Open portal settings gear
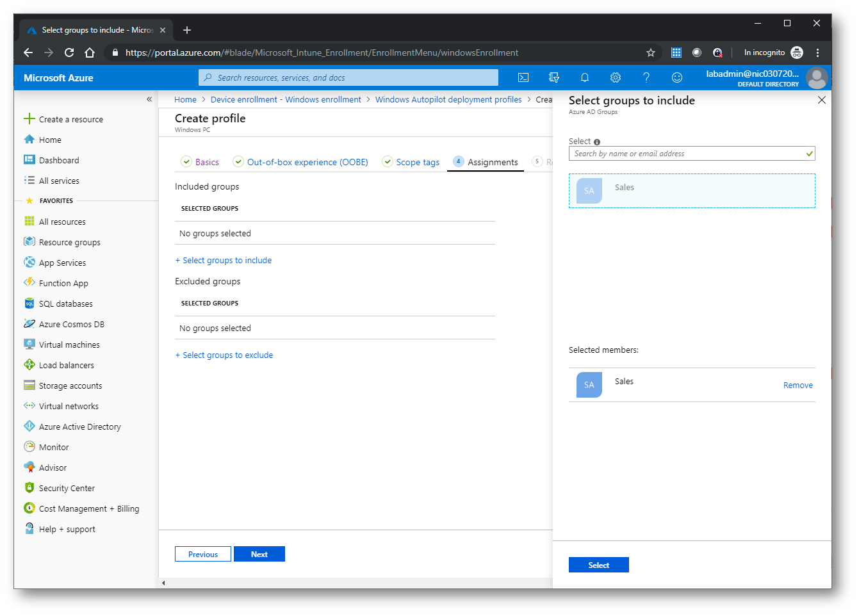 pyautogui.click(x=616, y=77)
